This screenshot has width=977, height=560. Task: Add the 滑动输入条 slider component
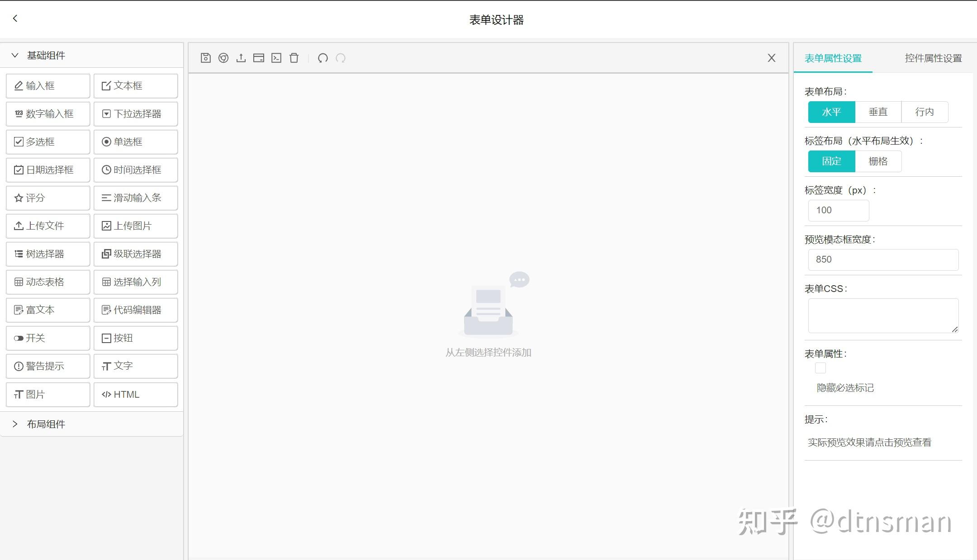click(x=136, y=198)
